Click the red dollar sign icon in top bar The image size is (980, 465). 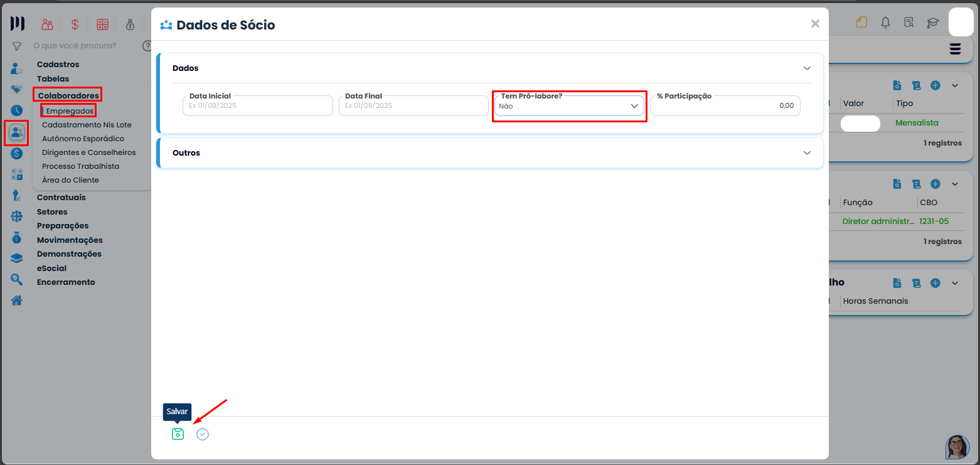(75, 24)
